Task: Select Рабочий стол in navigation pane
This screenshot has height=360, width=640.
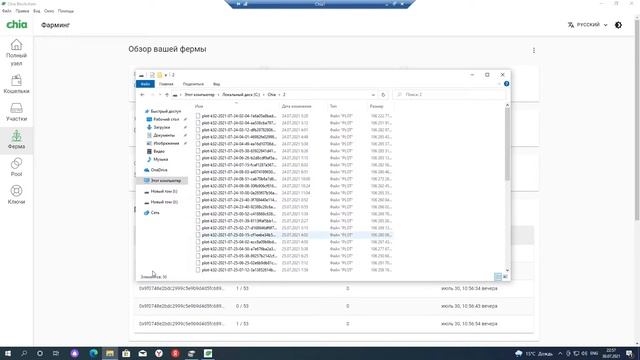Action: pyautogui.click(x=166, y=119)
